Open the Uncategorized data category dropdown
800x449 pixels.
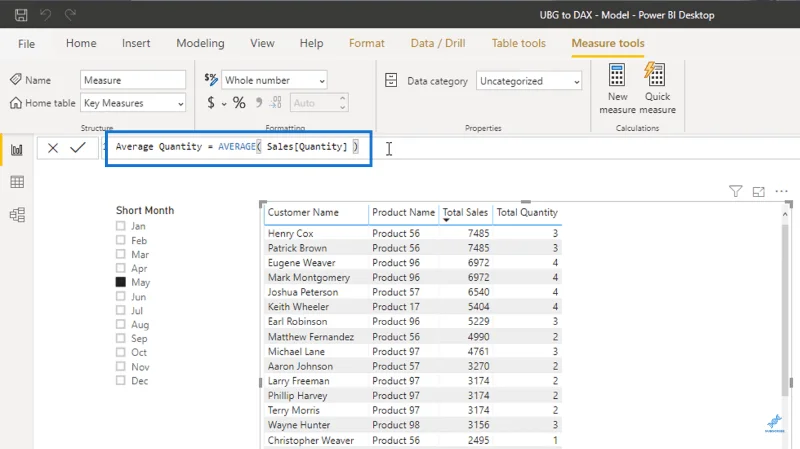click(x=529, y=81)
